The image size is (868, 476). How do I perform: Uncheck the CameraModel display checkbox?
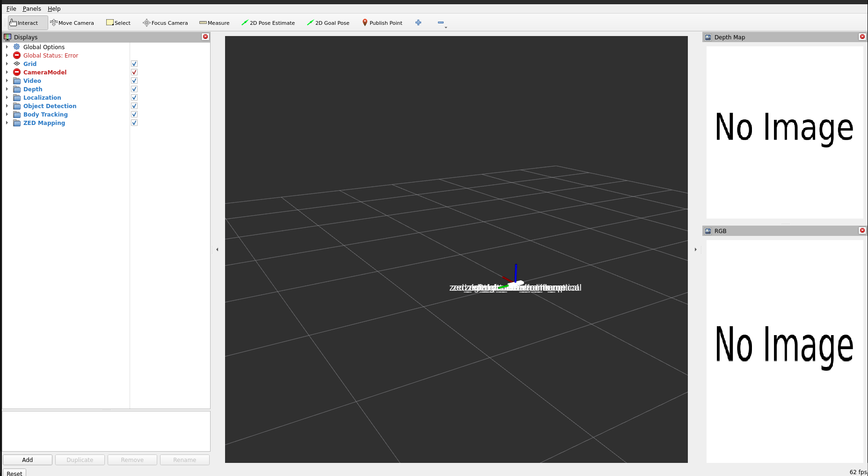[x=134, y=73]
